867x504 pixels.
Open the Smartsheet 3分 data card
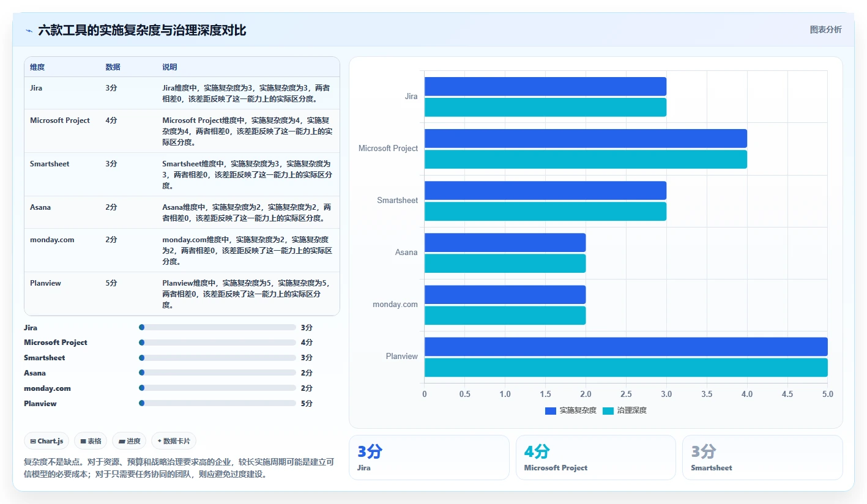[x=762, y=458]
